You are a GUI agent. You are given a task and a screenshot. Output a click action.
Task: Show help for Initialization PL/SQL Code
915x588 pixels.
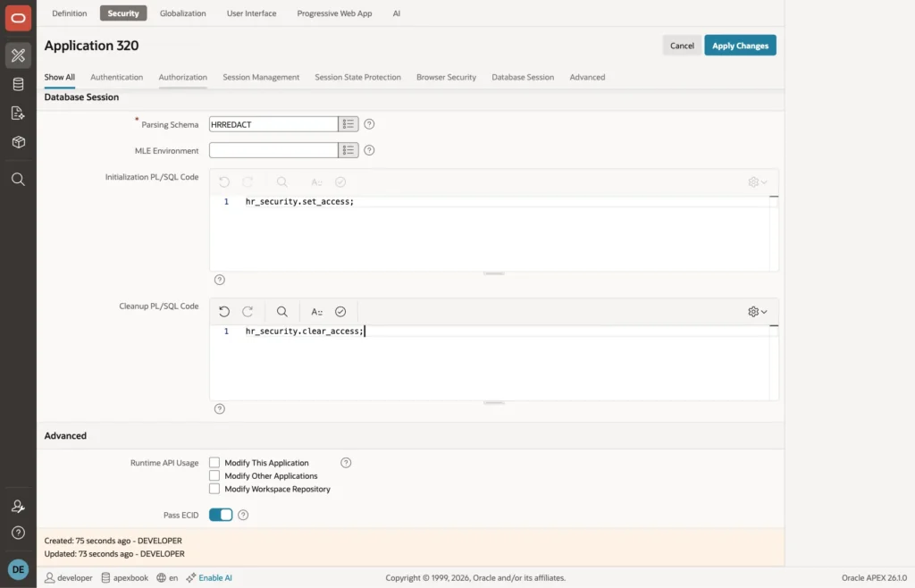[220, 280]
